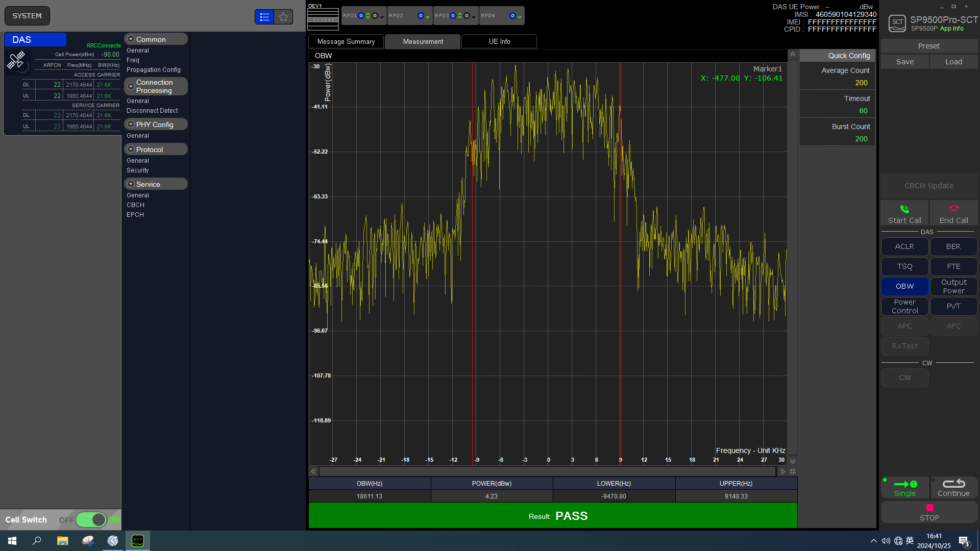Collapse the Connection Processing section
This screenshot has width=980, height=551.
[x=131, y=86]
